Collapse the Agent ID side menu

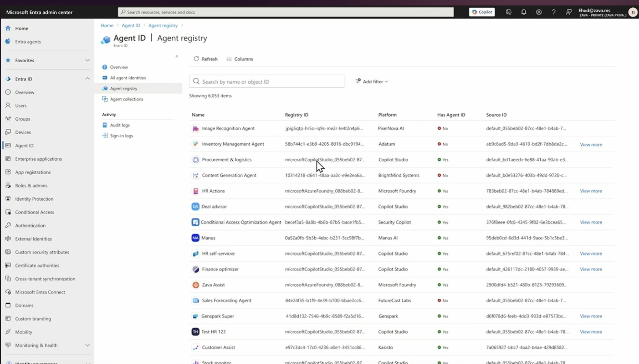pyautogui.click(x=177, y=56)
